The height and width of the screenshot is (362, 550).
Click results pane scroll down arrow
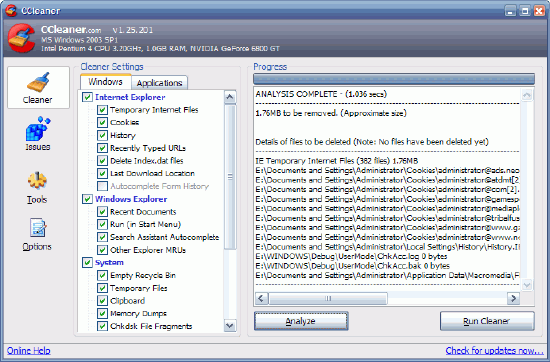tap(527, 284)
